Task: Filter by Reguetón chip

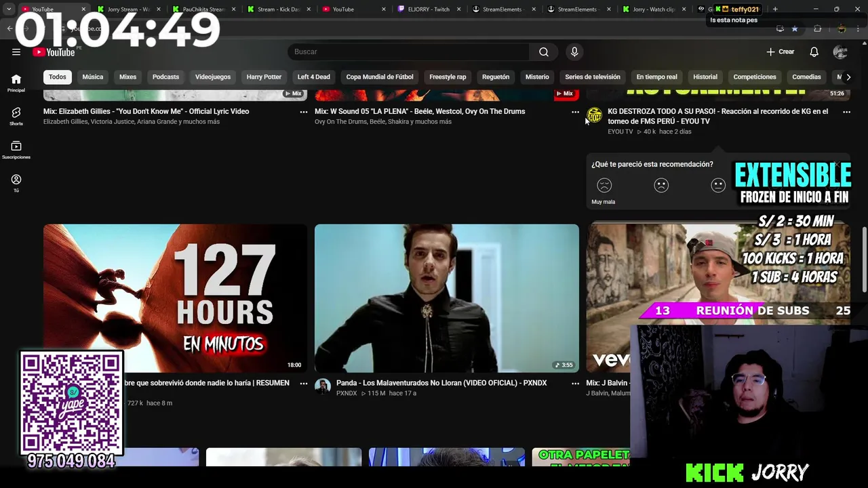Action: tap(496, 77)
